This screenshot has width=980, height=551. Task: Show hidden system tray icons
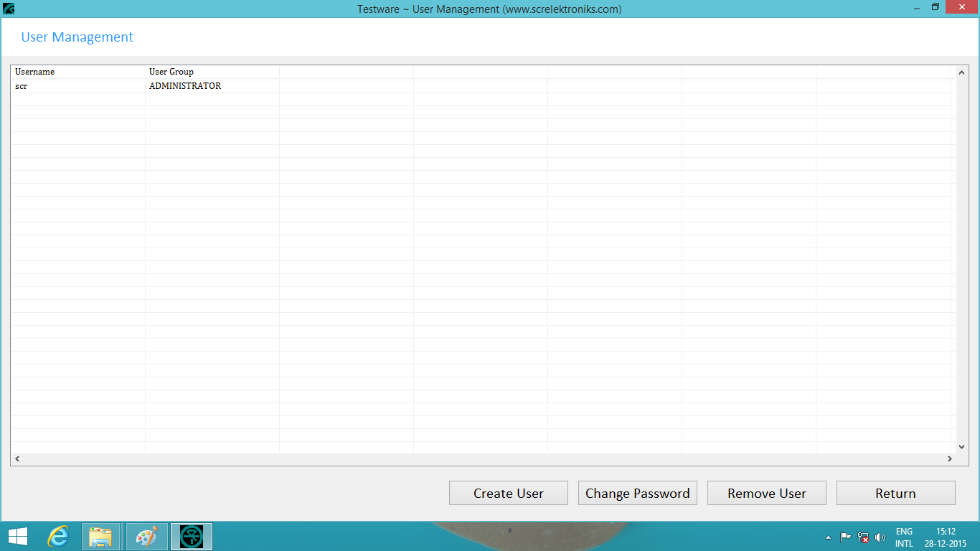point(829,537)
